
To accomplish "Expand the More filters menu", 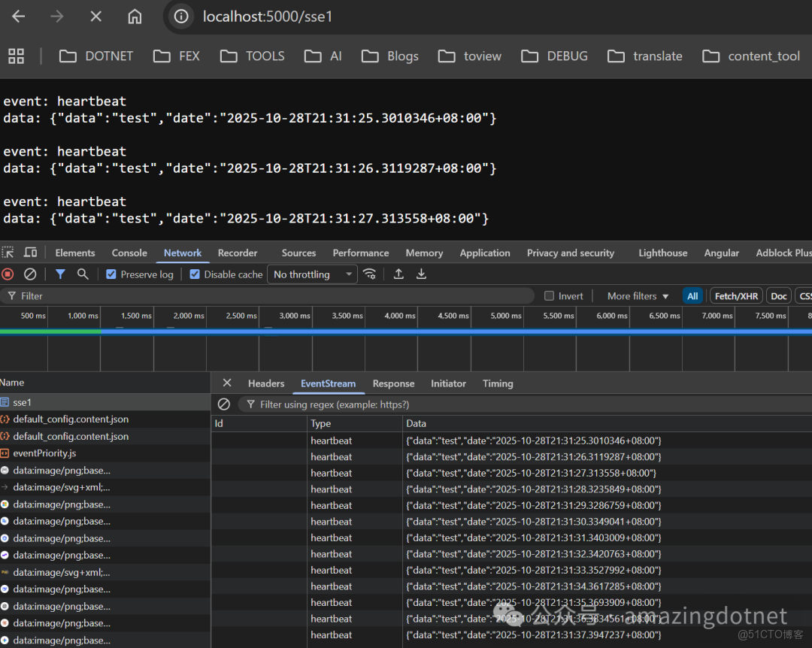I will (x=633, y=295).
